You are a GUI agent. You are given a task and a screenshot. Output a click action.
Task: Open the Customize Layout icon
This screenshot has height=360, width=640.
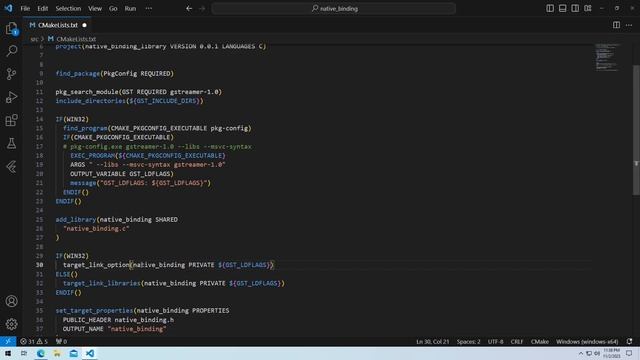[x=588, y=8]
